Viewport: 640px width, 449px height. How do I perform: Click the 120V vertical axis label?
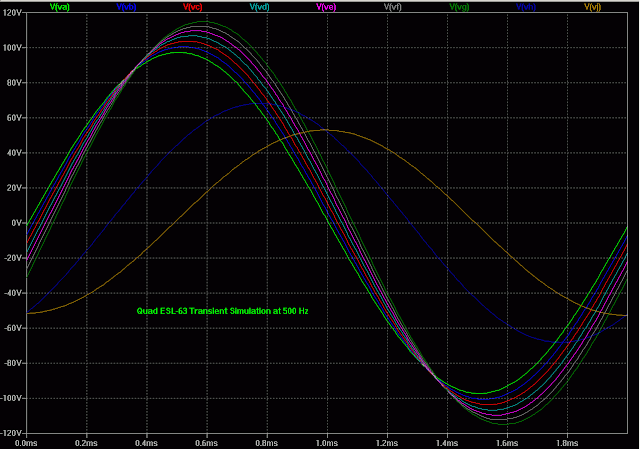(12, 13)
